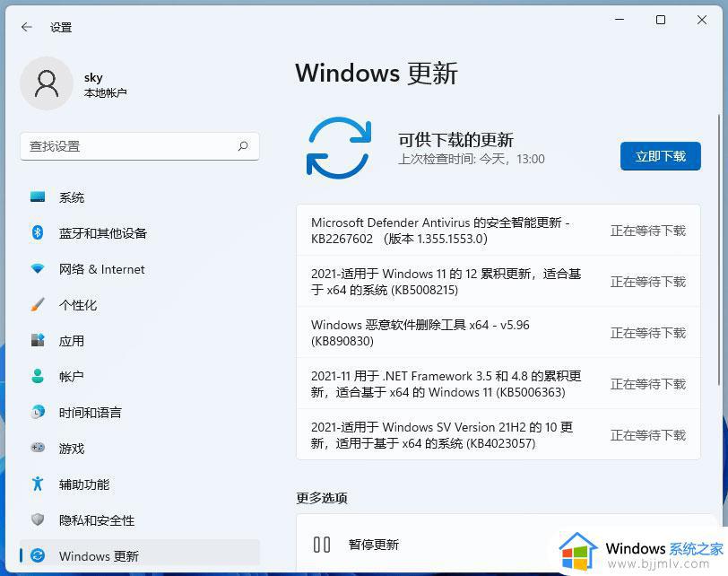728x576 pixels.
Task: Click the 帐户 person icon
Action: click(38, 376)
